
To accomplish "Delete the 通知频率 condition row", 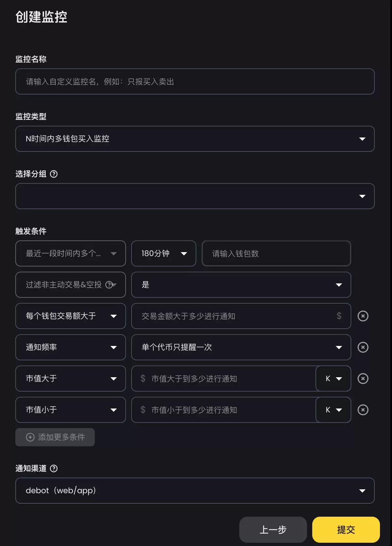I will click(x=363, y=347).
